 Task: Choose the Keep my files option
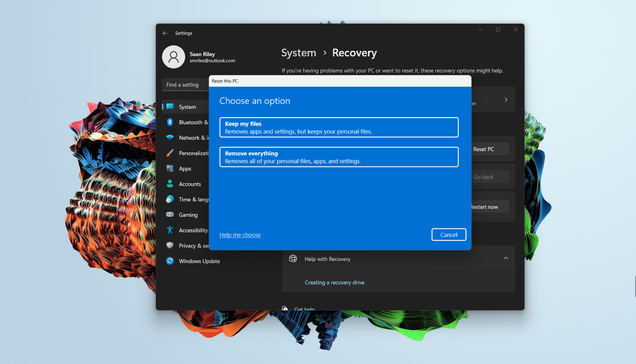pyautogui.click(x=339, y=127)
